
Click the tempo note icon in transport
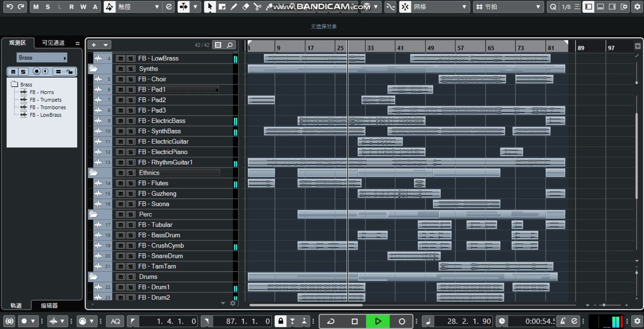[428, 321]
